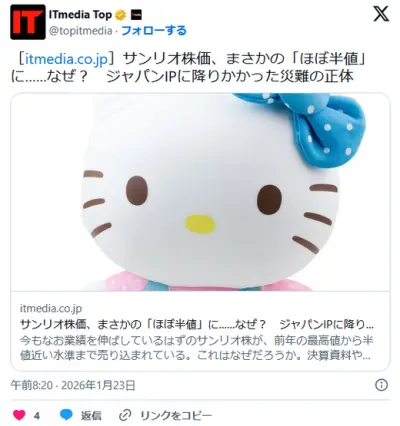Screen dimensions: 400x426
Task: Click the リンクをコピー label
Action: [x=176, y=415]
